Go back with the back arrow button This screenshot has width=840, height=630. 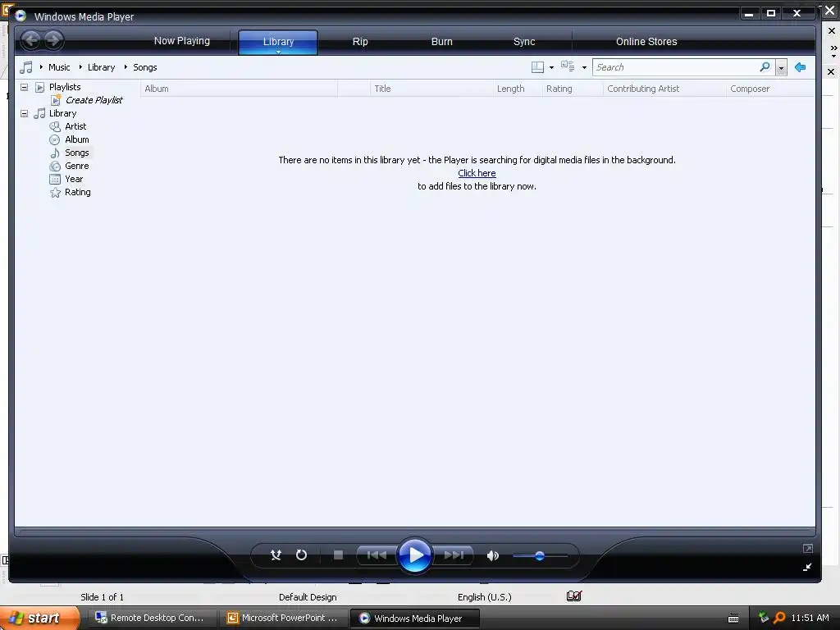31,40
